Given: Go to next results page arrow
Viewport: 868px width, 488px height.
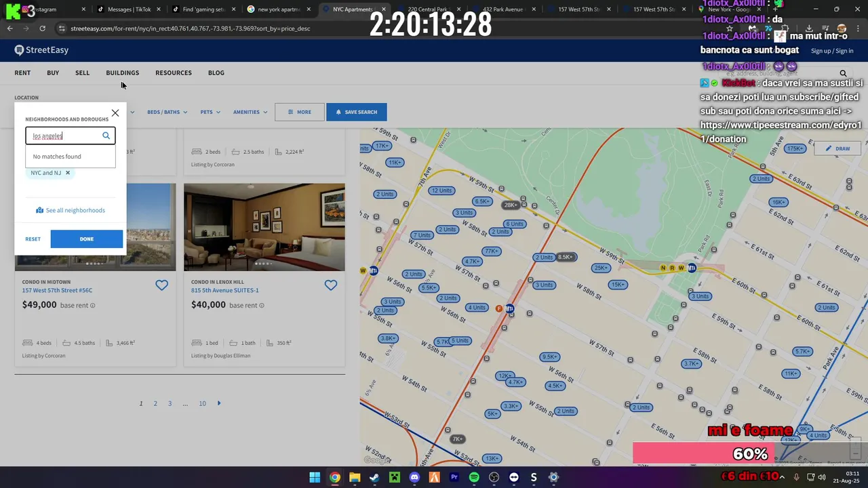Looking at the screenshot, I should [x=219, y=403].
